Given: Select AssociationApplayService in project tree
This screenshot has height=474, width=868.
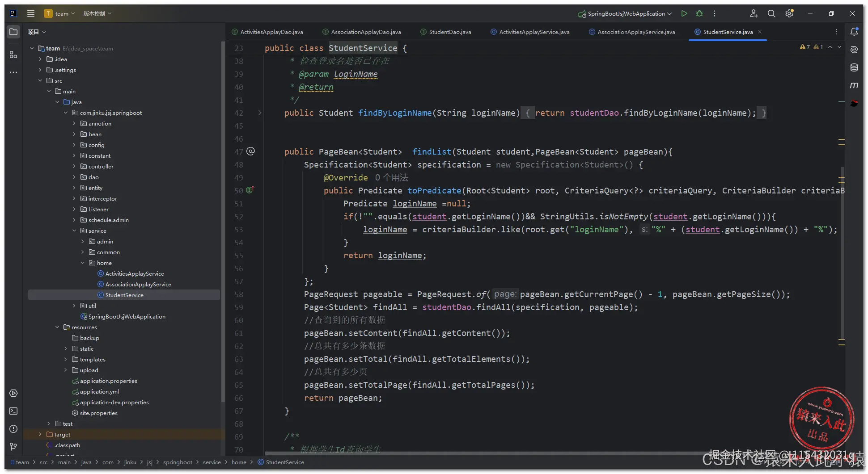Looking at the screenshot, I should (x=138, y=284).
